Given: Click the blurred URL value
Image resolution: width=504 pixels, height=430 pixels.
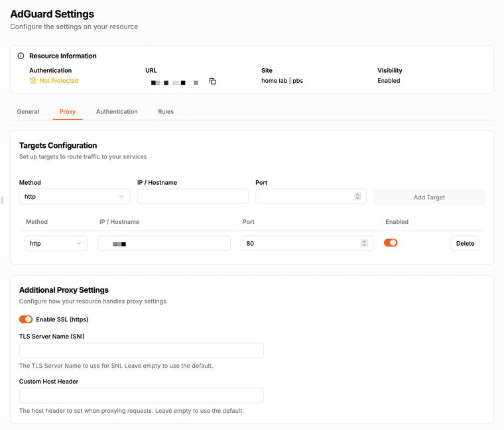Looking at the screenshot, I should tap(174, 83).
